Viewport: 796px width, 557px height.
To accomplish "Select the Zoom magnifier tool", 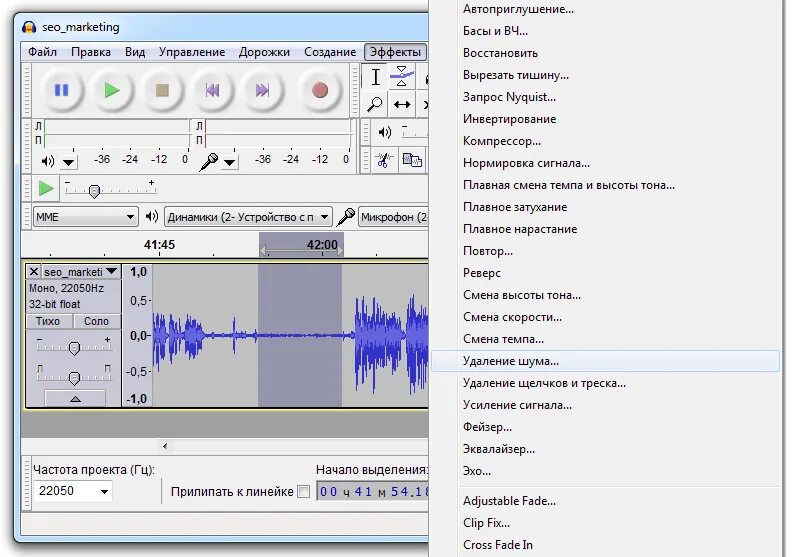I will pos(375,104).
